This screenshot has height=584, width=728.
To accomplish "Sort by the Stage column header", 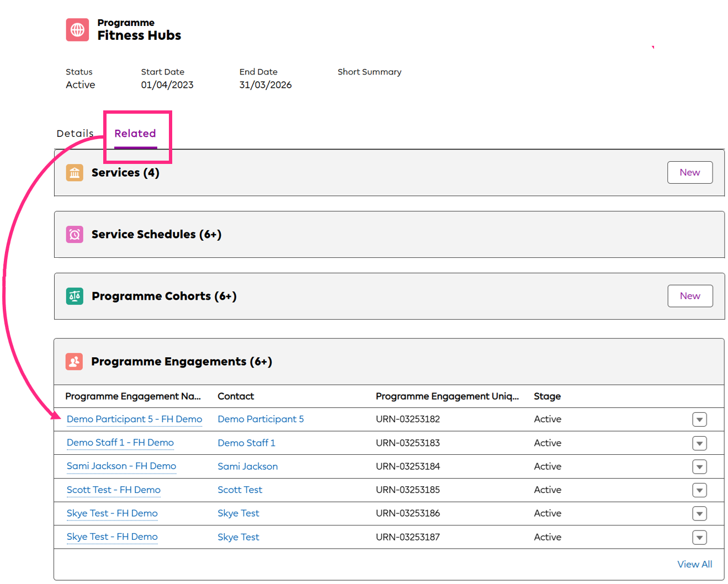I will click(547, 396).
